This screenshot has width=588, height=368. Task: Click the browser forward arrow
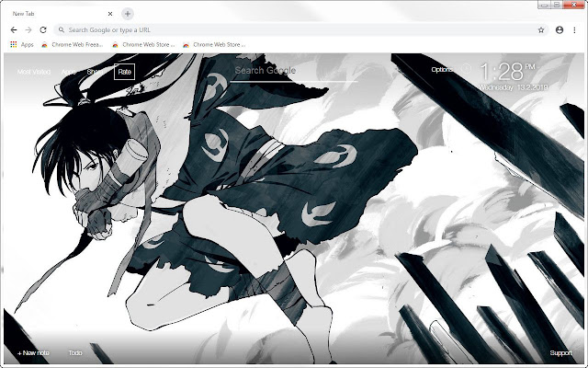28,30
